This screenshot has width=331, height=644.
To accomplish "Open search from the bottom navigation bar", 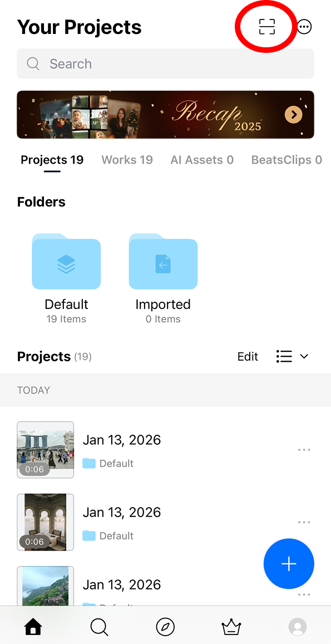I will [x=99, y=627].
